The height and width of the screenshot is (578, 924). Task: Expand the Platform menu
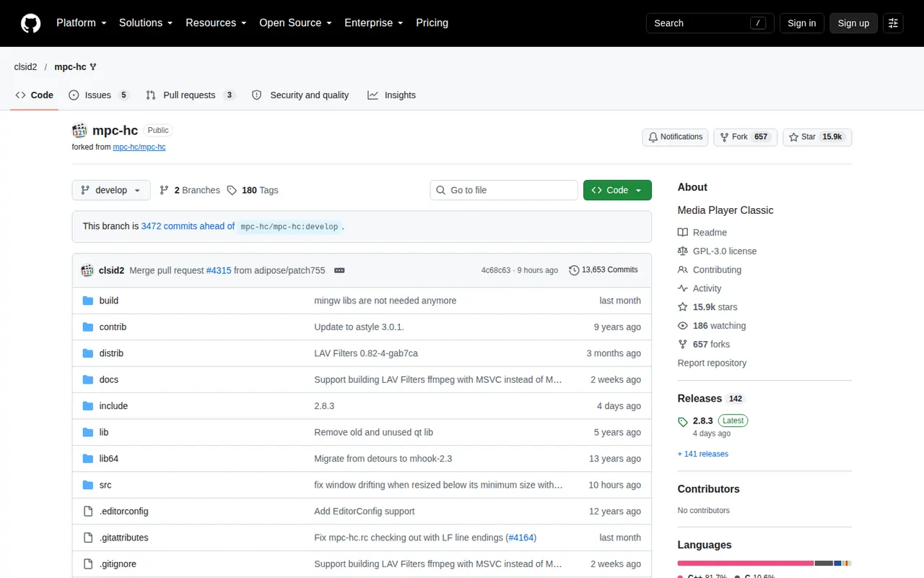point(82,23)
